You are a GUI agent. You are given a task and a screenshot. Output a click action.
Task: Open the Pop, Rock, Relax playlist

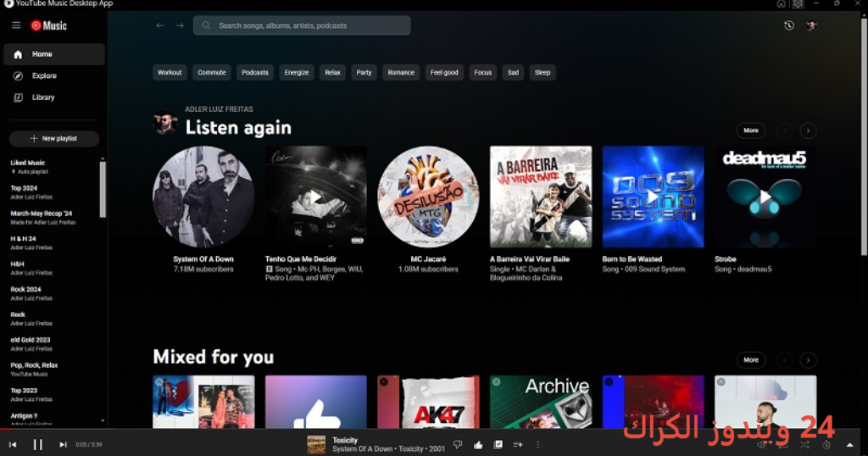pyautogui.click(x=53, y=369)
